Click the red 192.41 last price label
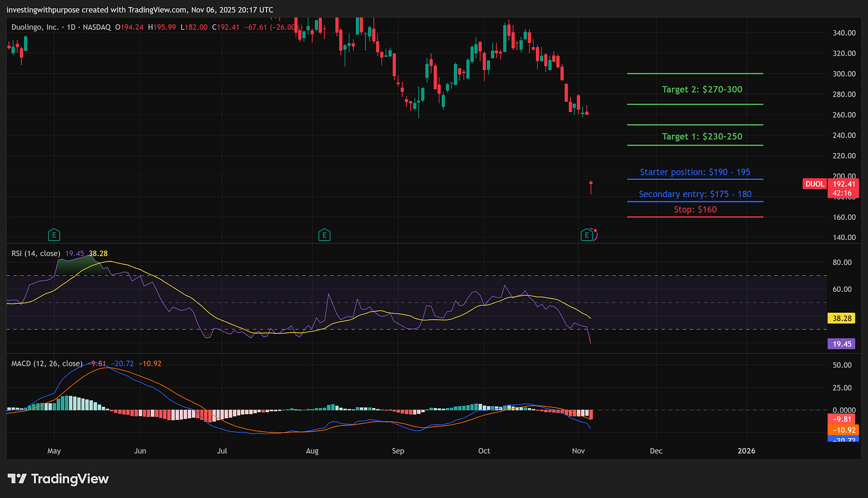 point(844,184)
